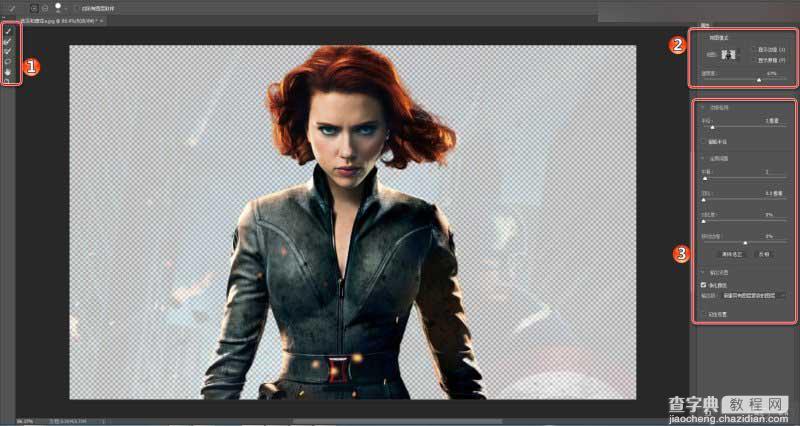Collapse the Edge Detection section
Image resolution: width=800 pixels, height=426 pixels.
(x=703, y=108)
